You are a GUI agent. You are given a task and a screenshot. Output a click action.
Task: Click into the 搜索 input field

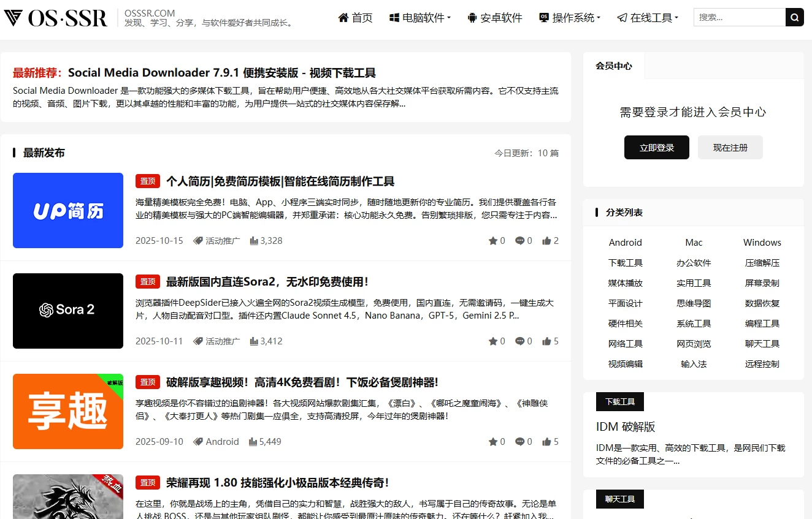[x=739, y=18]
